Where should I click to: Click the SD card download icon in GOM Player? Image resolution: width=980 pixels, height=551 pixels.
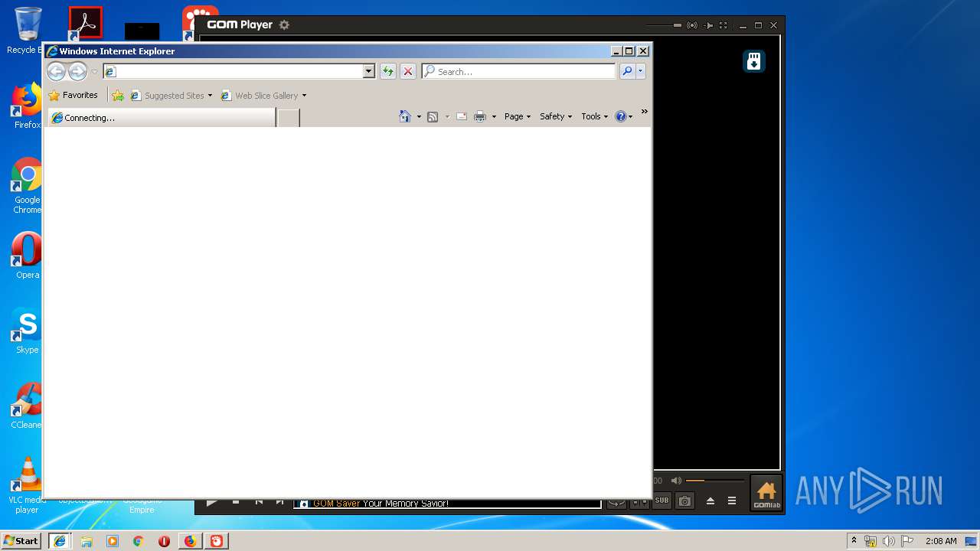coord(754,61)
